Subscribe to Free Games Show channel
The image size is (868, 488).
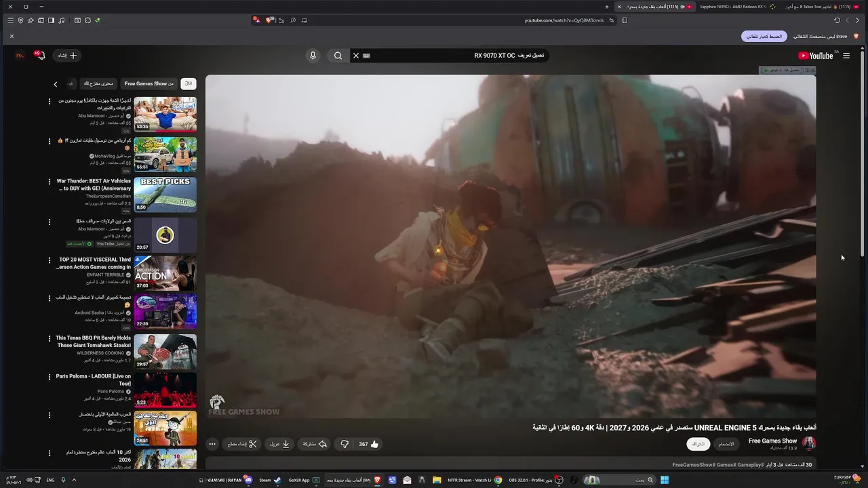coord(698,444)
